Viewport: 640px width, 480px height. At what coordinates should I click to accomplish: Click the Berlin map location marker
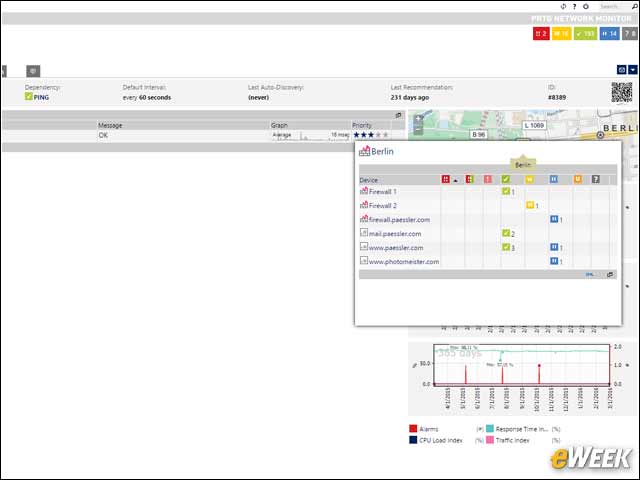click(x=600, y=135)
